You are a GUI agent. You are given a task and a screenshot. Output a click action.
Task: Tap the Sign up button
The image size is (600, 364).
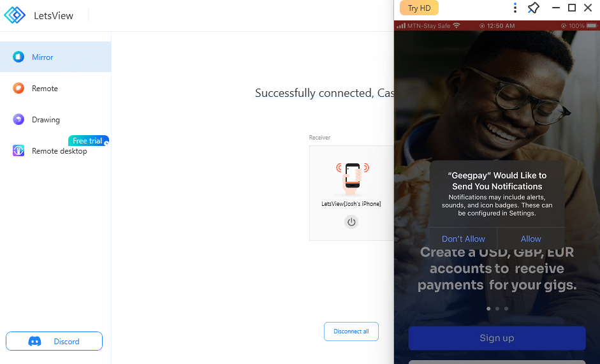(497, 338)
